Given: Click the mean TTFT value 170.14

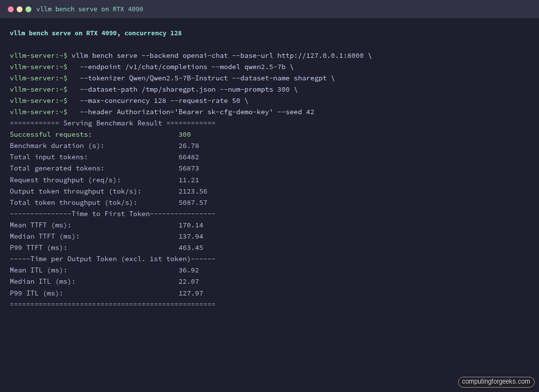Looking at the screenshot, I should [x=191, y=225].
